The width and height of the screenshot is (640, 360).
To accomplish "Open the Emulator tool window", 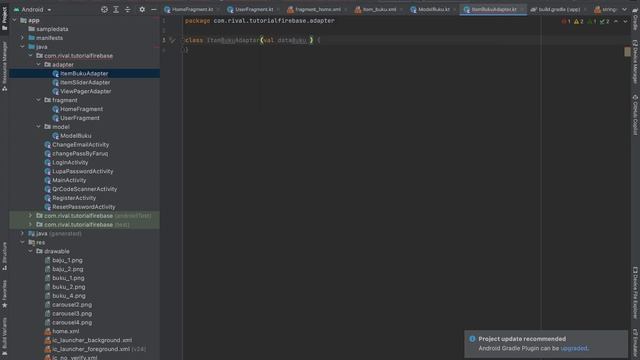I will click(x=635, y=344).
